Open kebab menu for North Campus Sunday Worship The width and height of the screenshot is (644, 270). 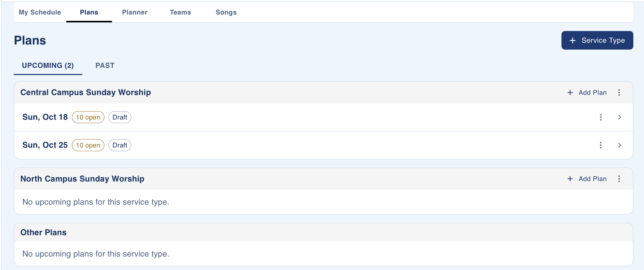[x=619, y=179]
